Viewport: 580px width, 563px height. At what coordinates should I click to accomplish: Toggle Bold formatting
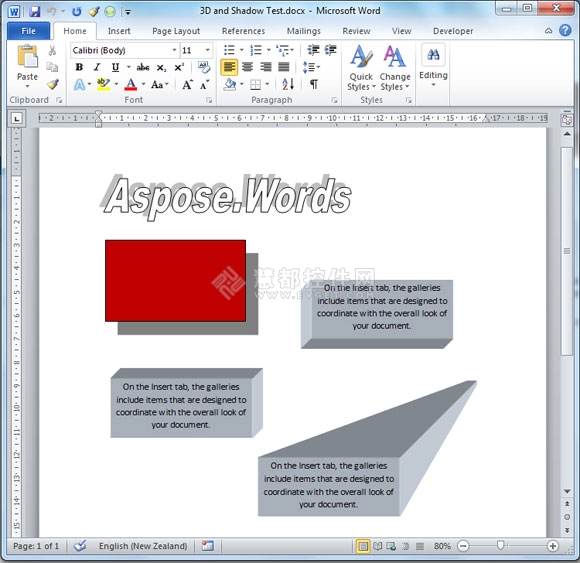coord(79,67)
